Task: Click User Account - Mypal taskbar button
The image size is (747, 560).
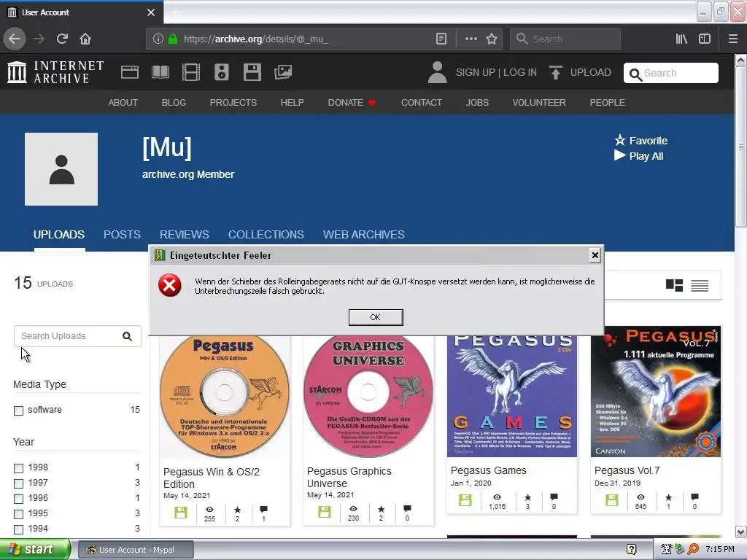Action: pos(136,550)
